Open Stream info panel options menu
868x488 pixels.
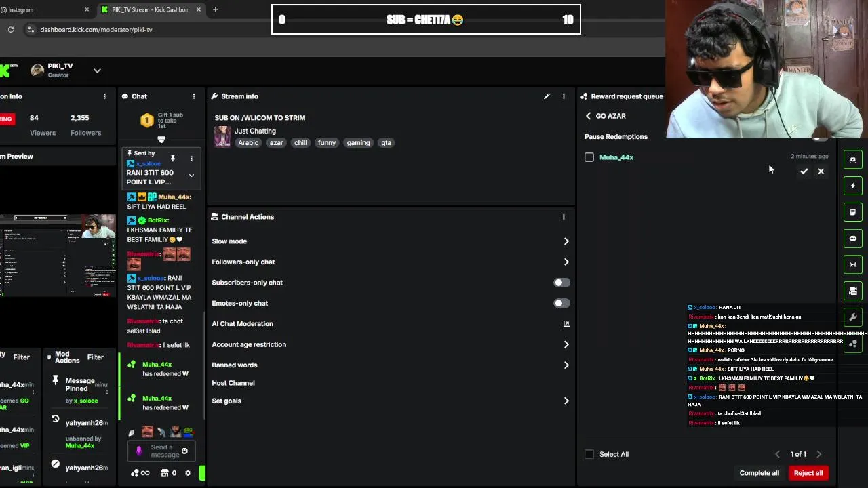pyautogui.click(x=564, y=96)
